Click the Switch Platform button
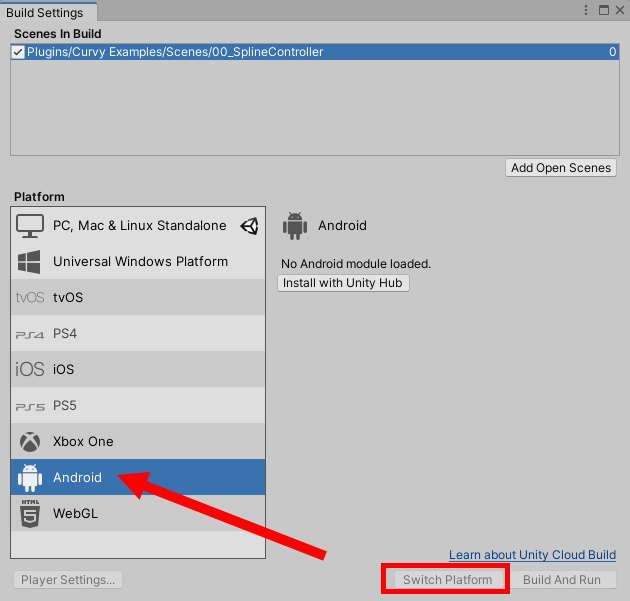The width and height of the screenshot is (630, 601). [x=448, y=580]
